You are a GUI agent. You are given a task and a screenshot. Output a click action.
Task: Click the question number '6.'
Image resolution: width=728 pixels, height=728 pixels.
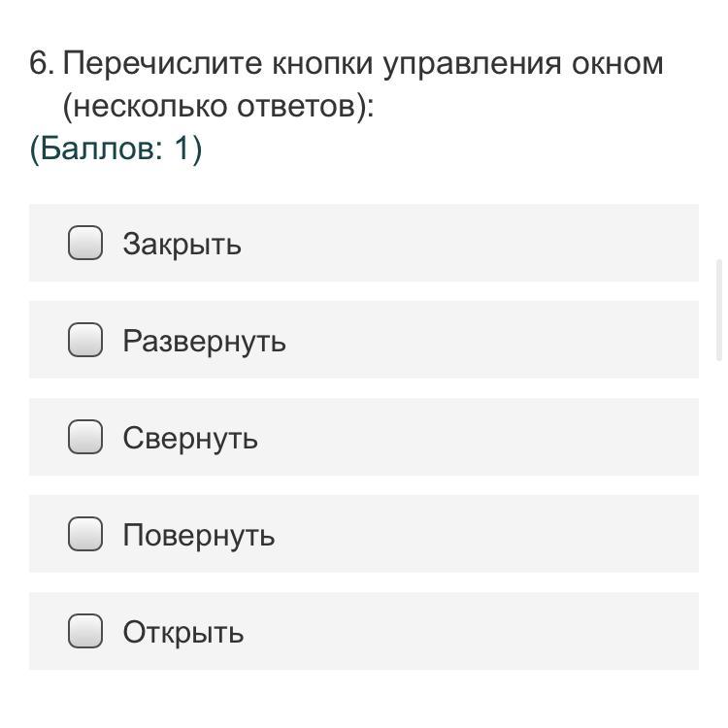(40, 64)
